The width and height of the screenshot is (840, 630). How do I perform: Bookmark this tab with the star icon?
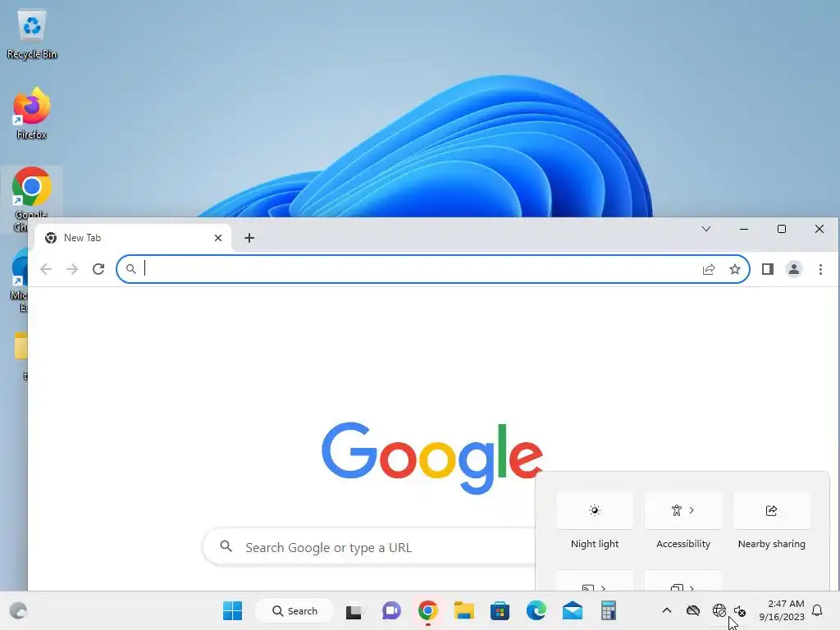735,269
